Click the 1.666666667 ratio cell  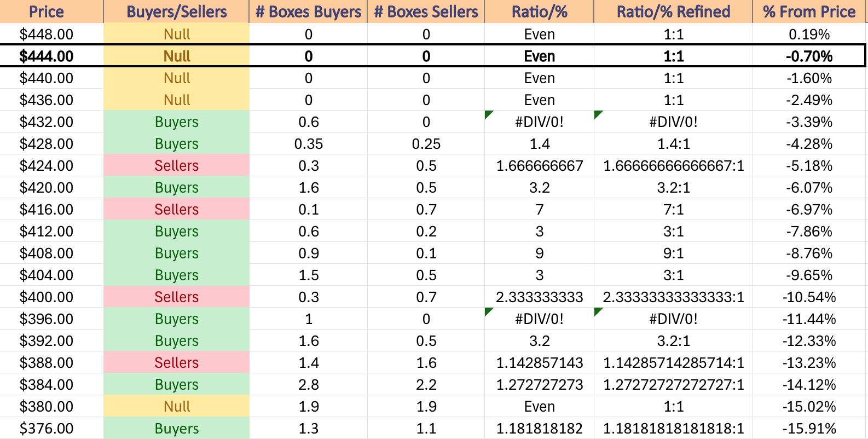[x=539, y=165]
